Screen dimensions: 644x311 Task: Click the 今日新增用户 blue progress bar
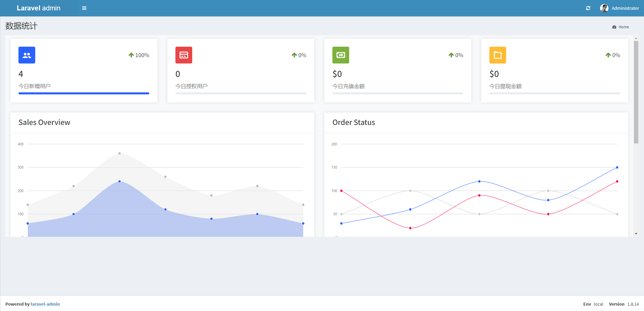click(84, 93)
